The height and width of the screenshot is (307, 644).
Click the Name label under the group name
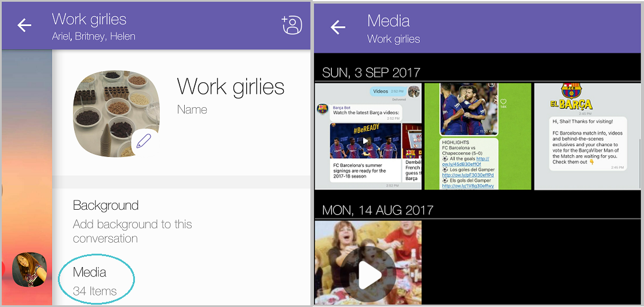[x=192, y=109]
